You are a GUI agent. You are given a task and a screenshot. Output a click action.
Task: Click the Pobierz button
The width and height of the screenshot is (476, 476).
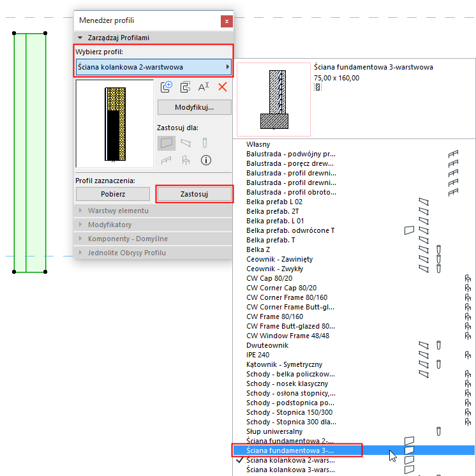pyautogui.click(x=113, y=194)
